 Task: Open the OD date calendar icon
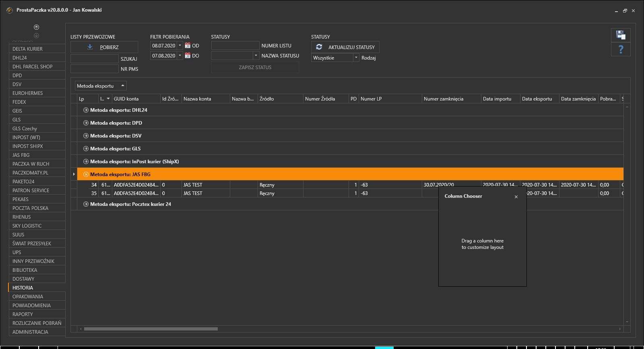(x=188, y=45)
